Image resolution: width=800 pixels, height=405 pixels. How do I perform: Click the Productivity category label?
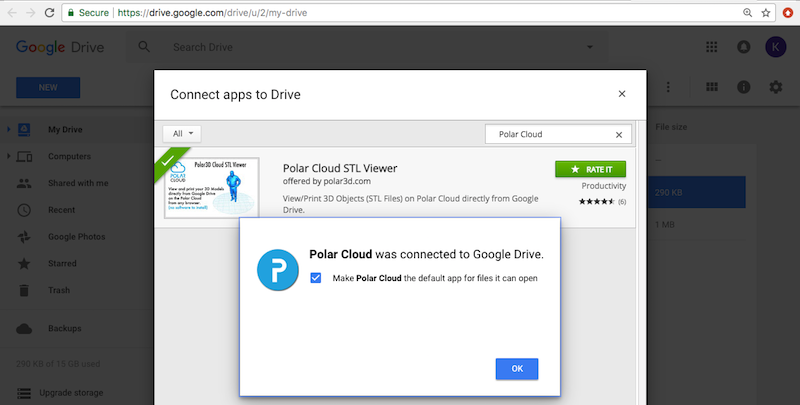(x=604, y=186)
